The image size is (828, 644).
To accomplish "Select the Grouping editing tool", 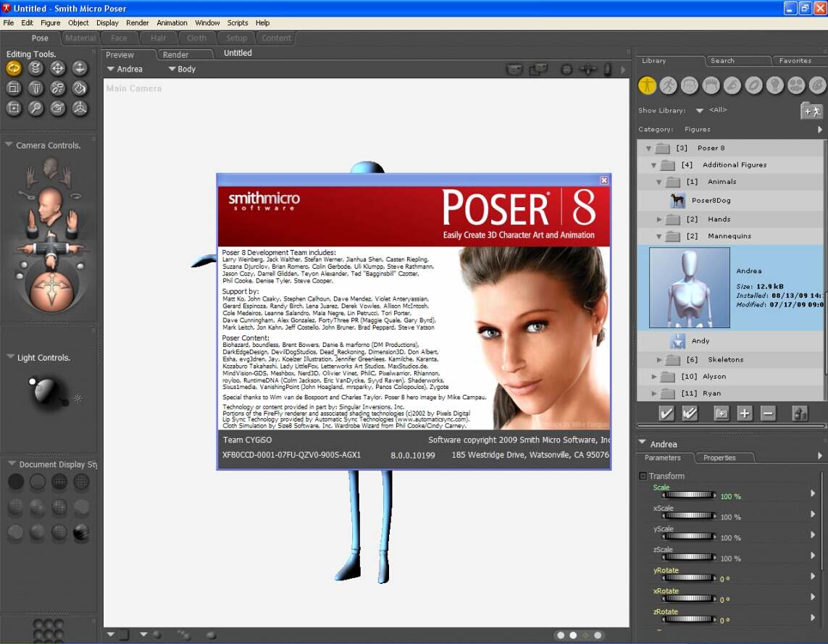I will coord(14,108).
